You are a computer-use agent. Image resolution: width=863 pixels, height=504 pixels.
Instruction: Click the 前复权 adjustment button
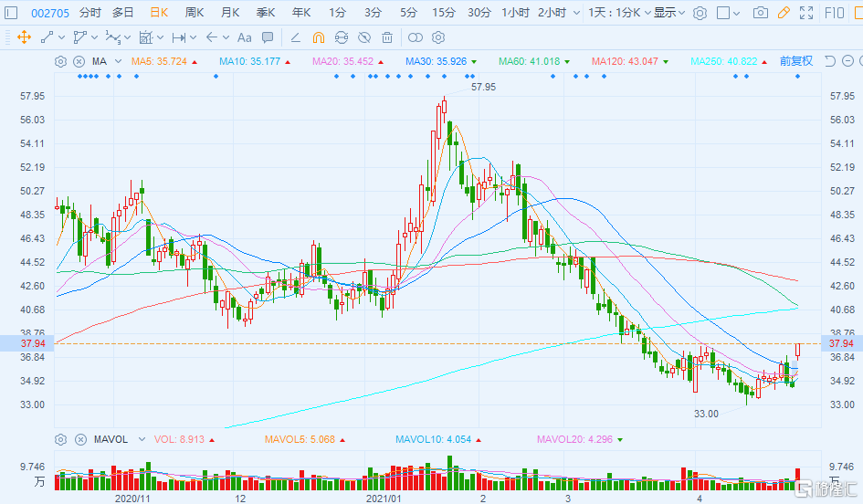pyautogui.click(x=795, y=61)
